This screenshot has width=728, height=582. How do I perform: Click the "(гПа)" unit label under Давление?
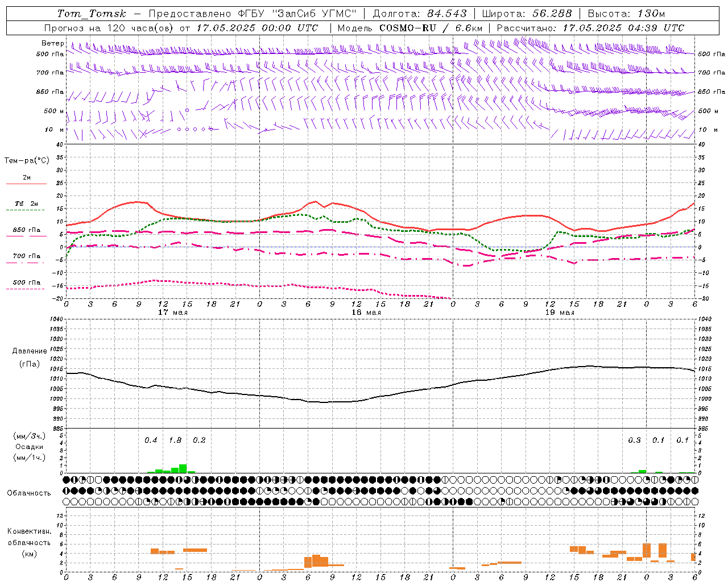pos(30,364)
